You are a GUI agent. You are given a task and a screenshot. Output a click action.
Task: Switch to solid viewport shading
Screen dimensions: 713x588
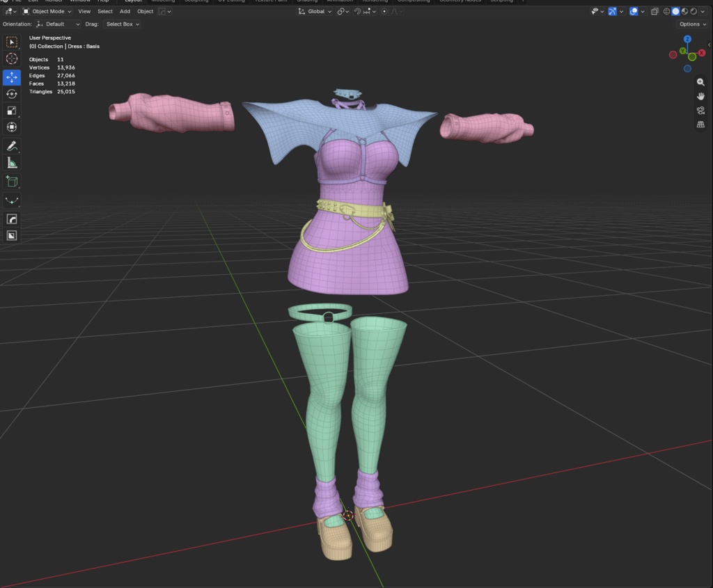pos(675,11)
